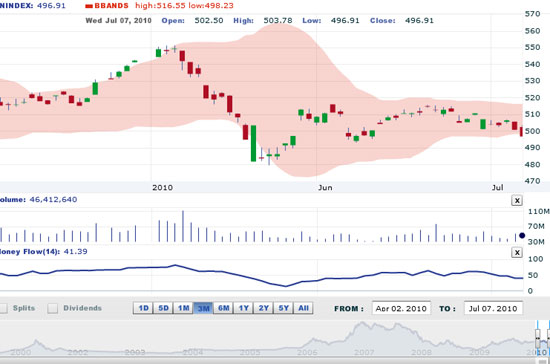This screenshot has width=550, height=364.
Task: Click the BBANDS legend label
Action: pyautogui.click(x=111, y=6)
